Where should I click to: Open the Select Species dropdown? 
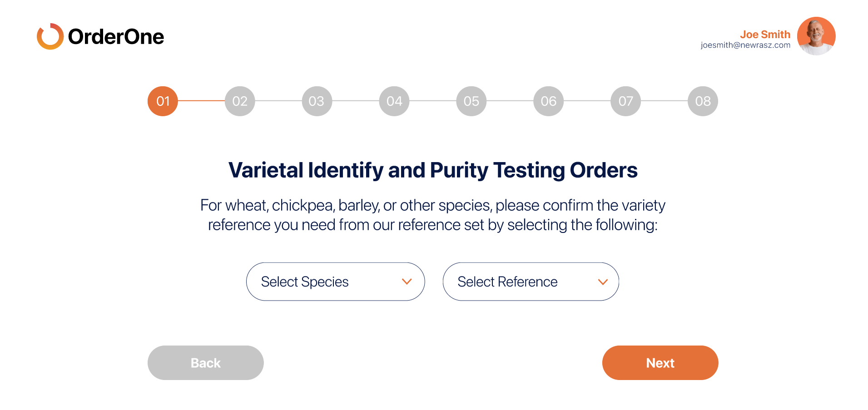335,282
